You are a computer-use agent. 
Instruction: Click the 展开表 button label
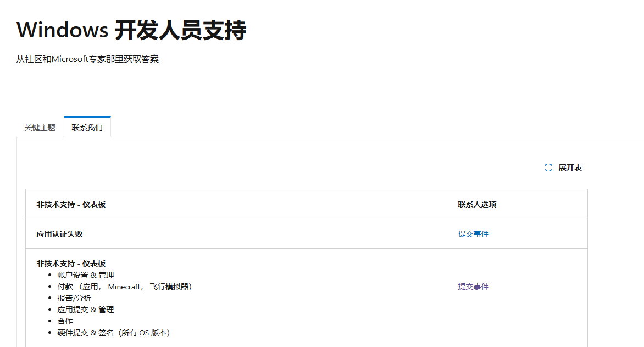click(x=570, y=167)
